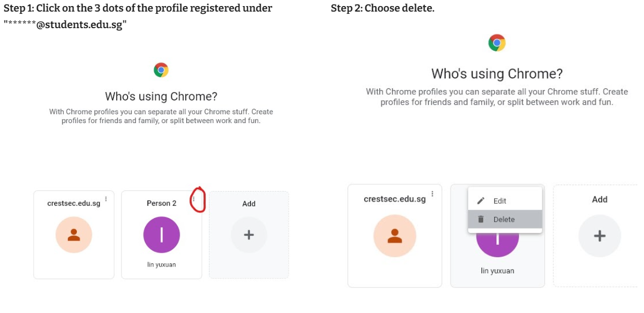
Task: Select purple avatar of Person 2
Action: point(161,235)
